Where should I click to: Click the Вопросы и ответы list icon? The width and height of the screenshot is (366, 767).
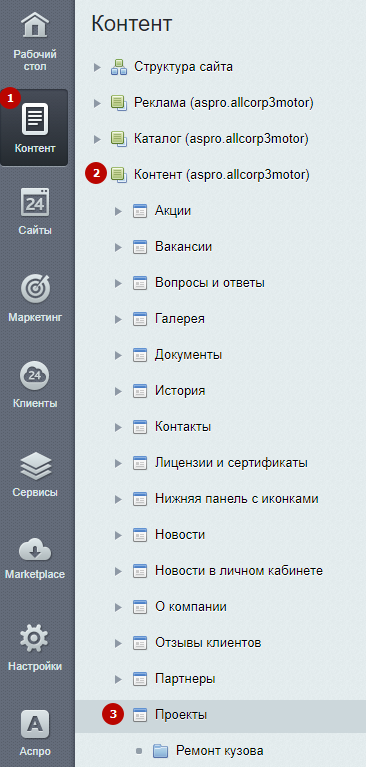140,283
